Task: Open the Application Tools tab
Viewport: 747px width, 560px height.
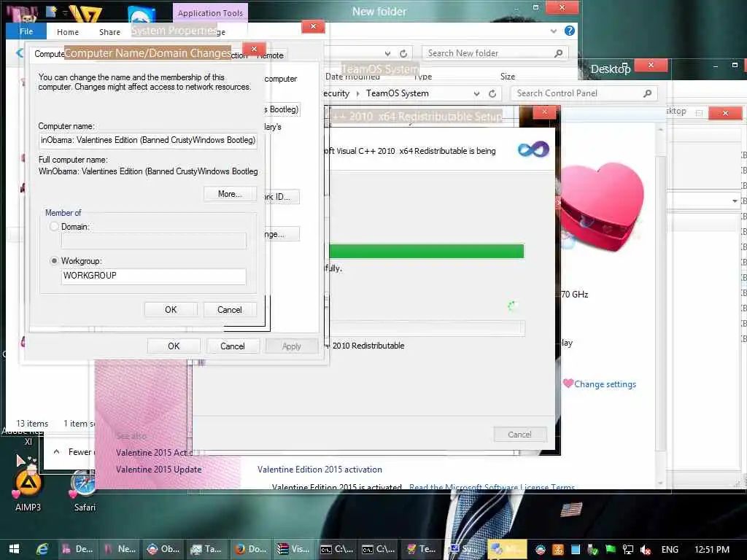Action: click(x=210, y=13)
